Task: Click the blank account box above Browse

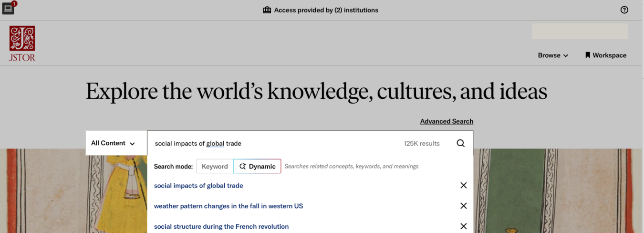Action: coord(580,31)
